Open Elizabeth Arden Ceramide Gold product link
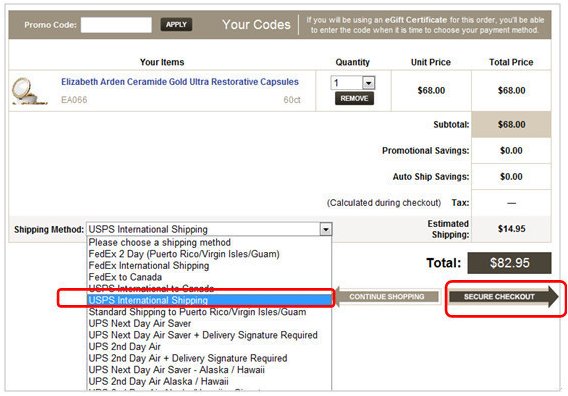568x396 pixels. [180, 82]
